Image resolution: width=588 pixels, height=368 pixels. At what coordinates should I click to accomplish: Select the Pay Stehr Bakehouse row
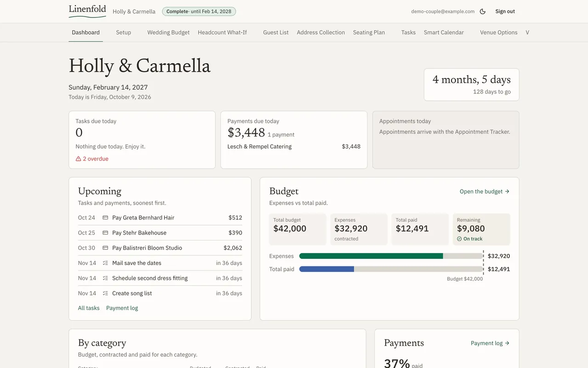point(160,233)
